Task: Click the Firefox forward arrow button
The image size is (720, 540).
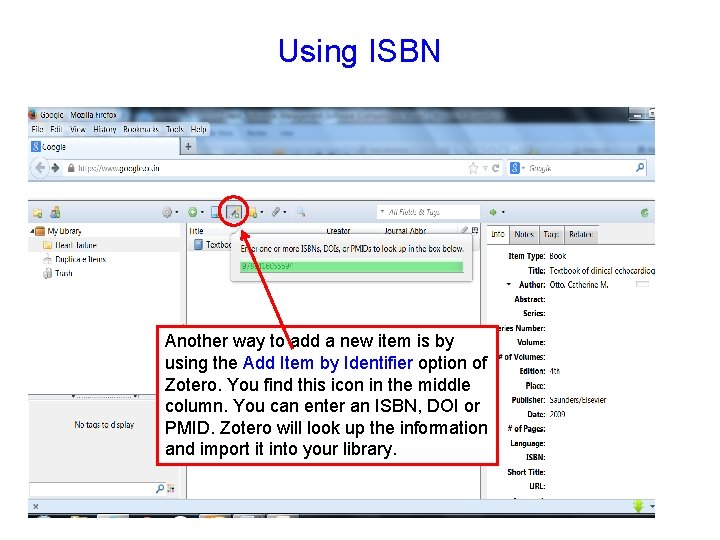Action: [56, 168]
